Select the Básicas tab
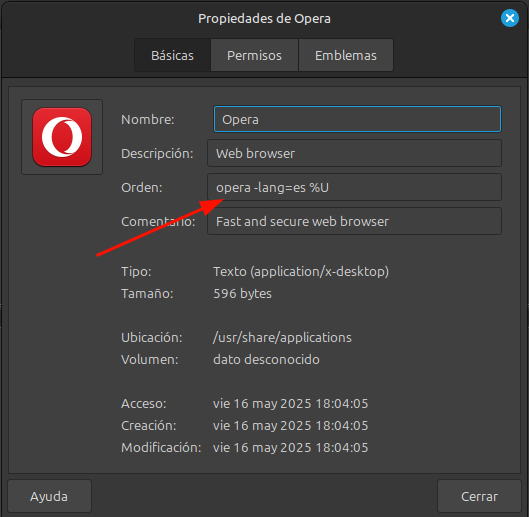529x517 pixels. click(x=172, y=55)
